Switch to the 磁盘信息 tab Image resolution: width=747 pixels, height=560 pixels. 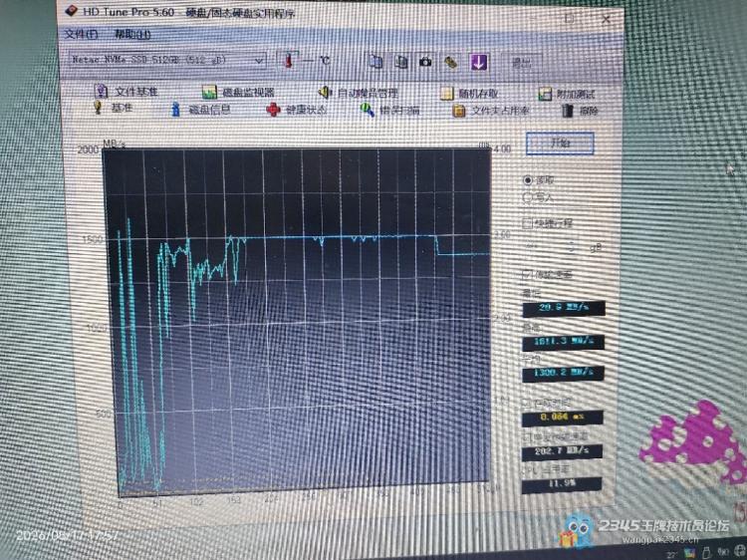click(200, 110)
